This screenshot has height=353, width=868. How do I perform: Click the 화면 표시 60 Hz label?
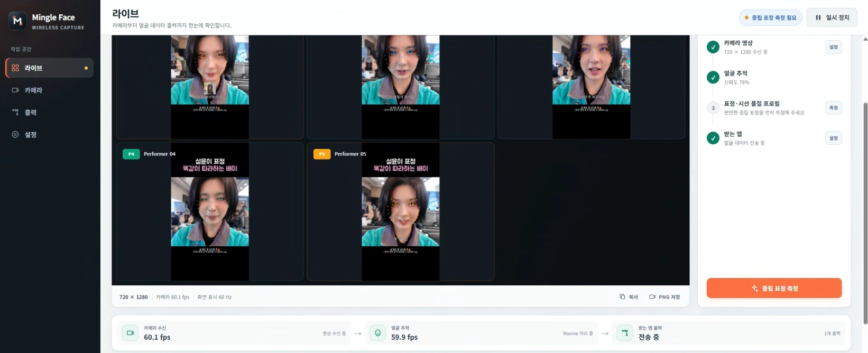(215, 297)
